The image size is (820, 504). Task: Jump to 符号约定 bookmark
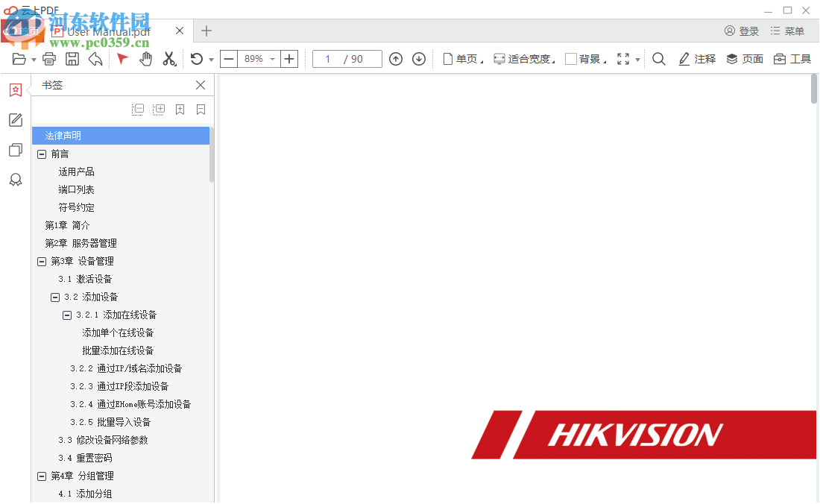76,207
